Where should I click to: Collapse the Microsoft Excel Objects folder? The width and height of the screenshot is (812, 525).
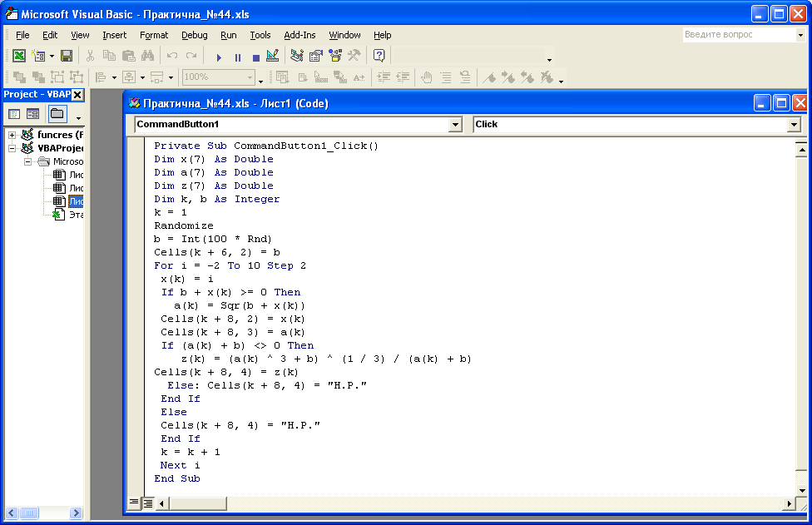28,161
